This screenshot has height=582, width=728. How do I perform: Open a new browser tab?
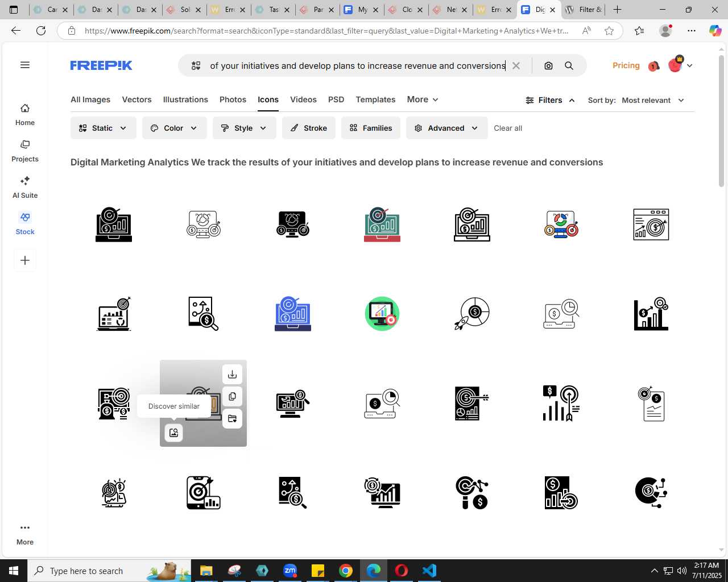click(617, 10)
